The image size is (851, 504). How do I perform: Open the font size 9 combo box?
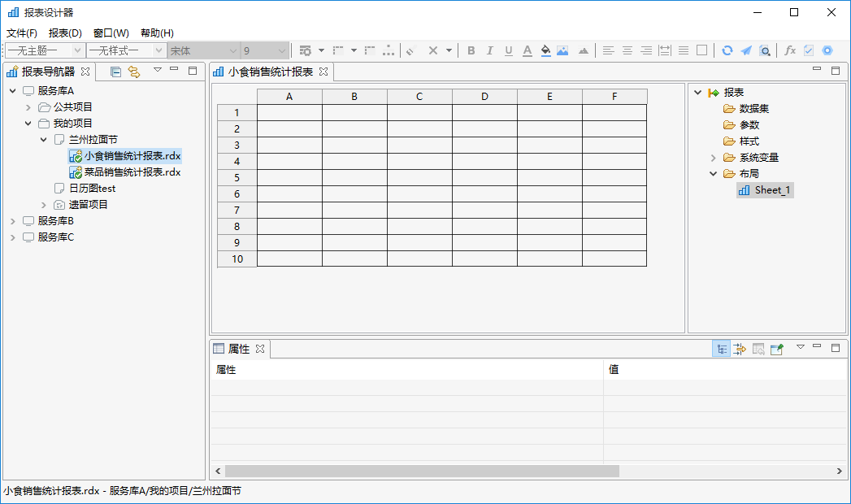tap(264, 50)
